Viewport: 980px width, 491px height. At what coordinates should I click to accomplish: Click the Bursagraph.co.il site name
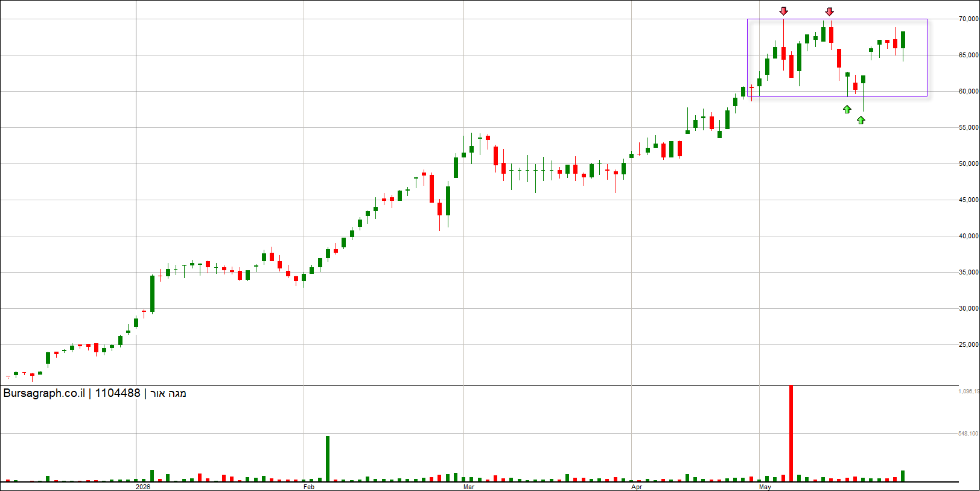pyautogui.click(x=44, y=393)
